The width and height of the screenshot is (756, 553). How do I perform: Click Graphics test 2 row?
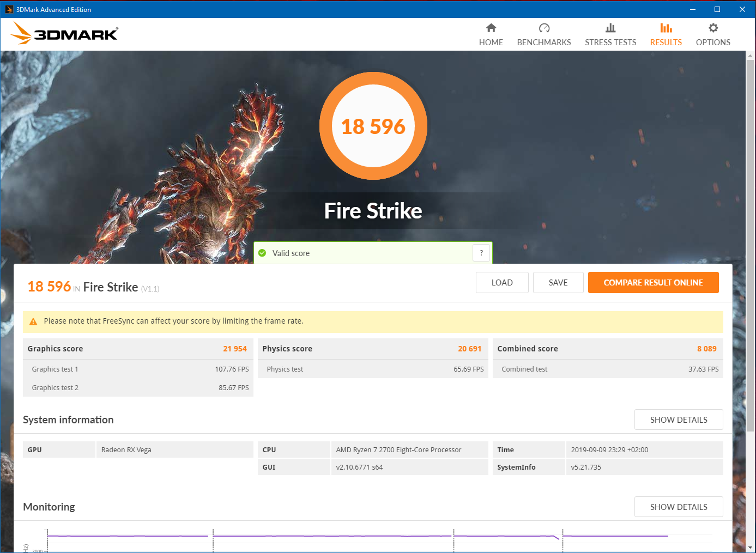(x=138, y=387)
